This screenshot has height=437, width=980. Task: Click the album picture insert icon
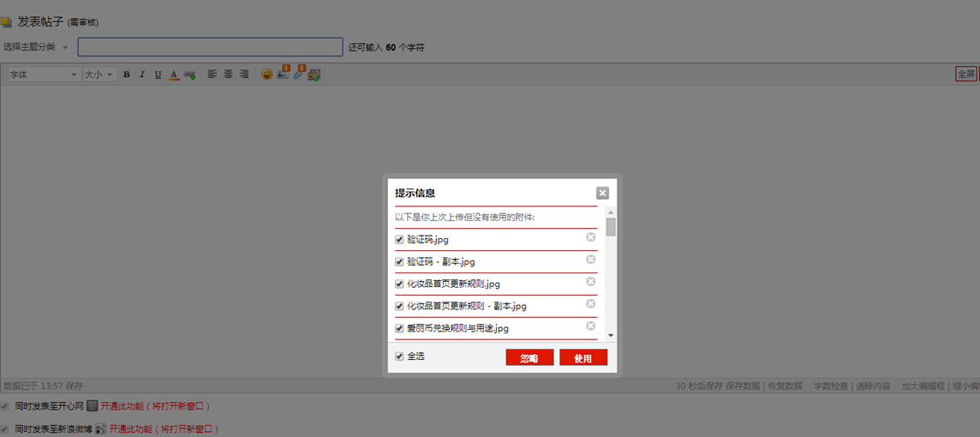(314, 75)
